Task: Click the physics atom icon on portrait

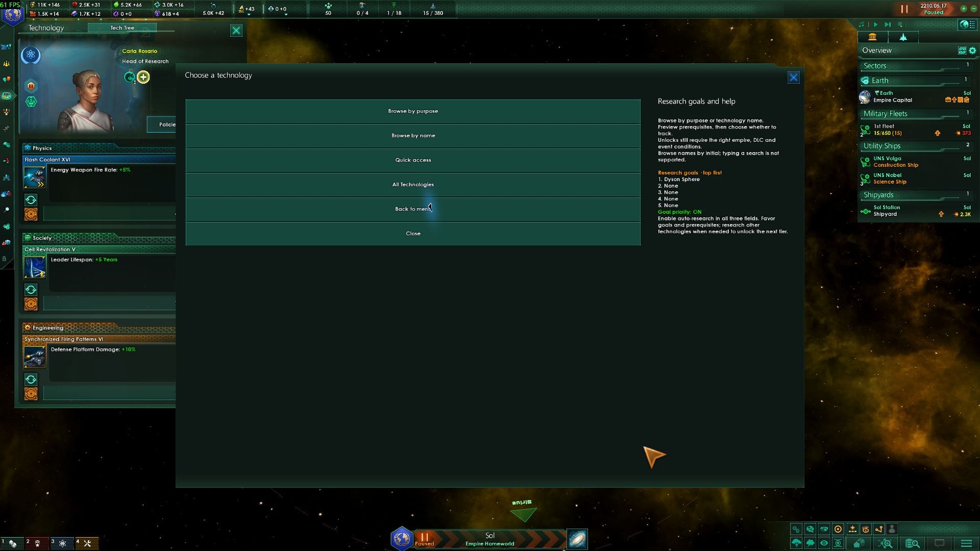Action: pyautogui.click(x=31, y=55)
